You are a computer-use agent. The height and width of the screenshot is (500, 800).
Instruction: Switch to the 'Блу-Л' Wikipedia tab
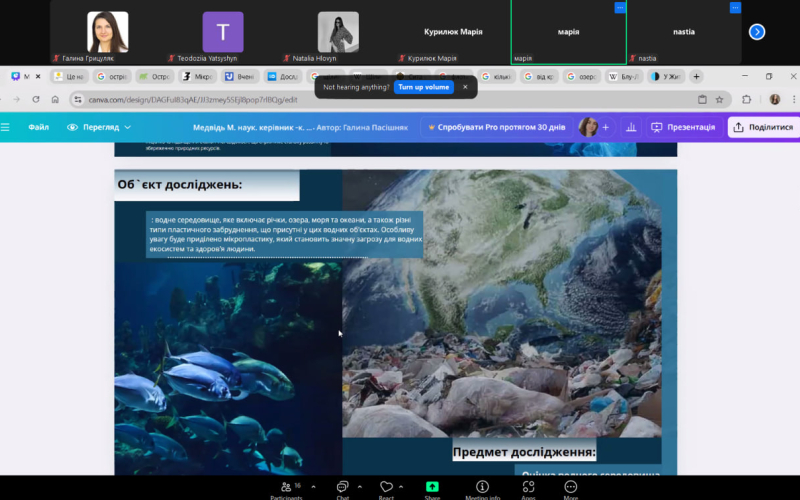(625, 77)
